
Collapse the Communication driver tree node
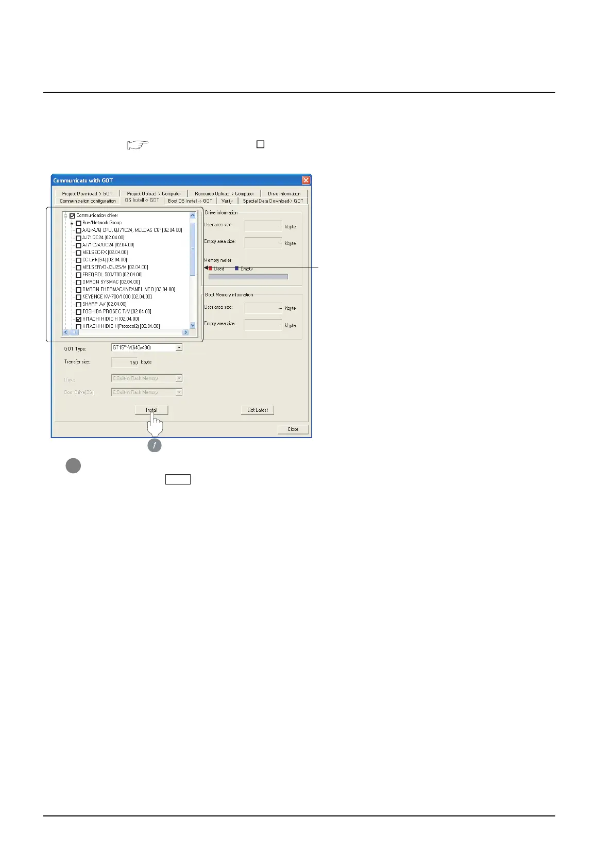pos(66,216)
